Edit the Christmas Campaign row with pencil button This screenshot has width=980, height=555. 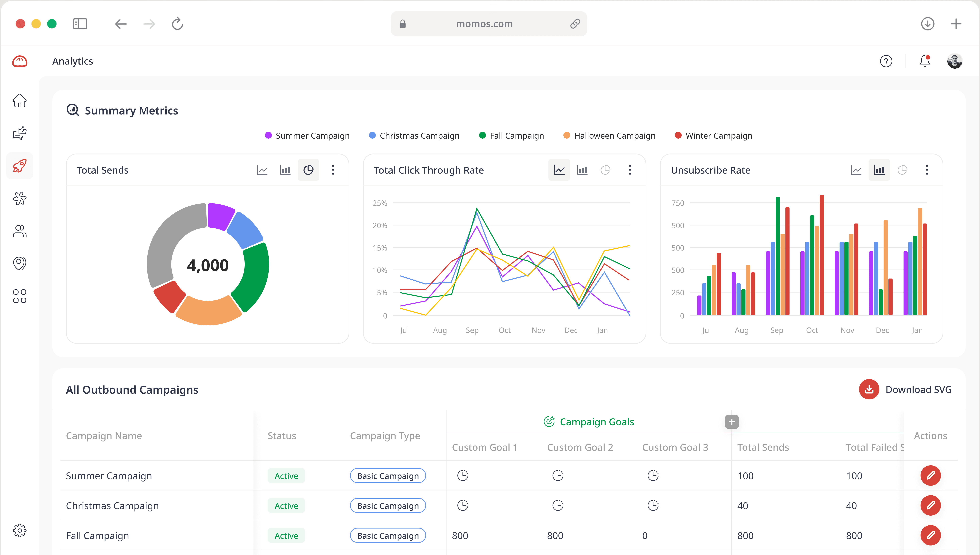[930, 505]
